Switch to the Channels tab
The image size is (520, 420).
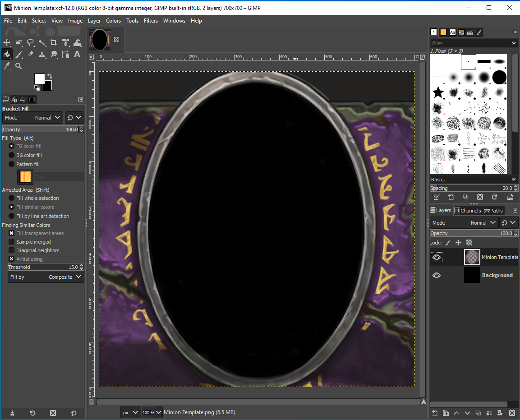(x=468, y=210)
